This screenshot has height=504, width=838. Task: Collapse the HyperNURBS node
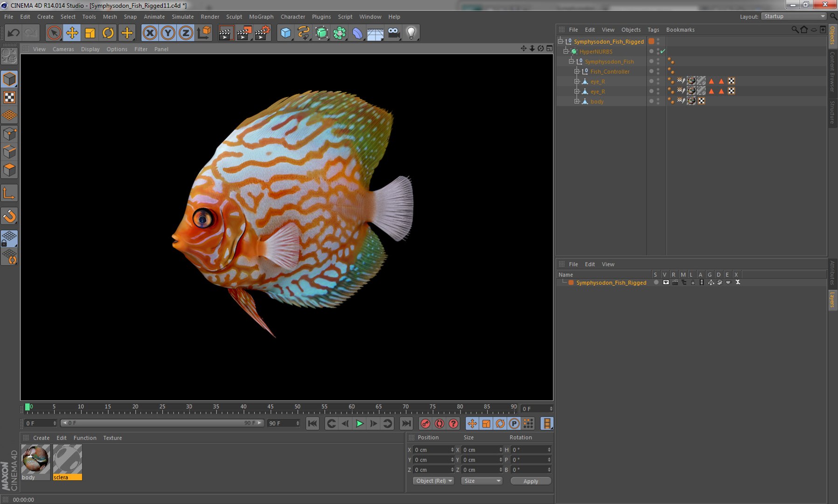566,51
